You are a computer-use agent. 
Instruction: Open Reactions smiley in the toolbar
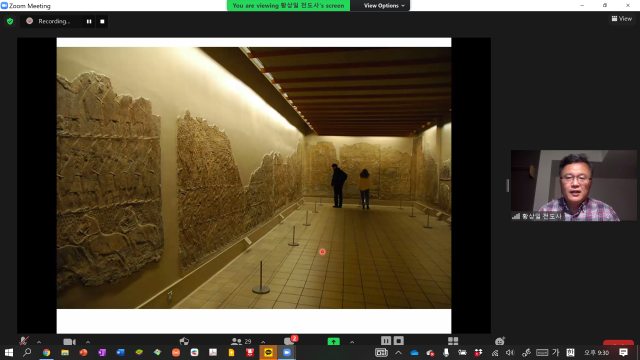tap(500, 341)
